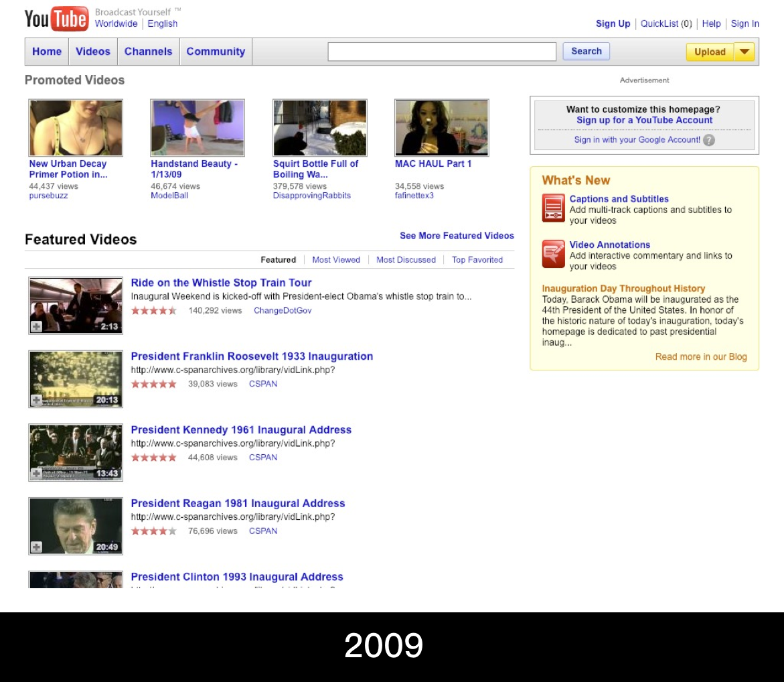Add Kennedy 1961 Inaugural Address to QuickList
Image resolution: width=784 pixels, height=682 pixels.
pos(37,474)
